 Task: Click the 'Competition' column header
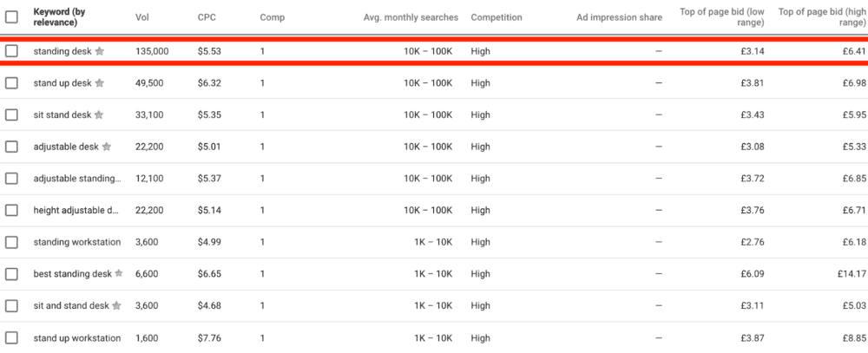pos(496,17)
